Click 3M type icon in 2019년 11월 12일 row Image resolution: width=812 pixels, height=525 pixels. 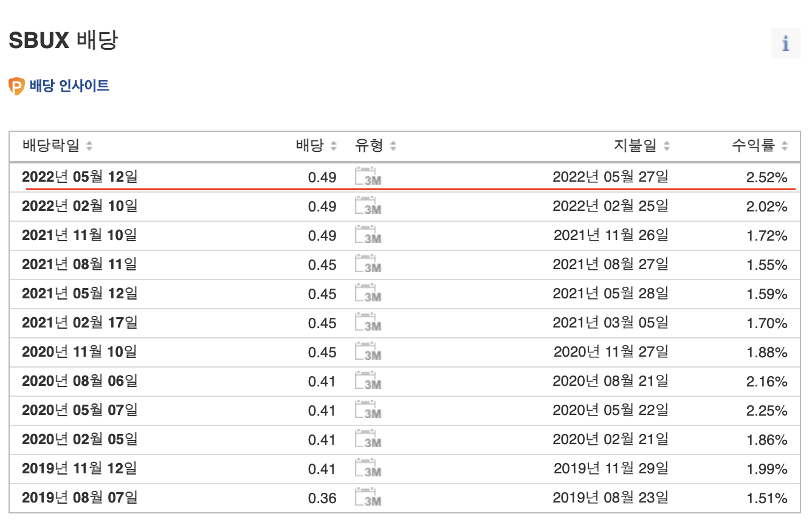coord(368,468)
